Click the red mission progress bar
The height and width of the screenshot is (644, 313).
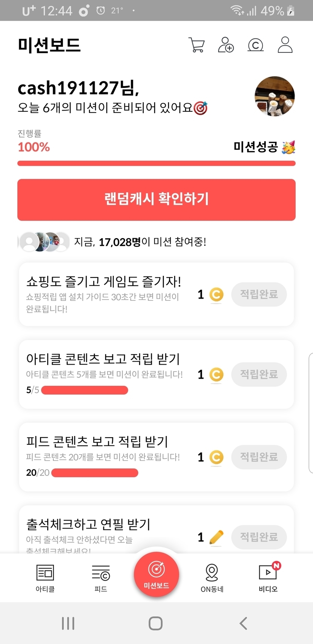156,163
